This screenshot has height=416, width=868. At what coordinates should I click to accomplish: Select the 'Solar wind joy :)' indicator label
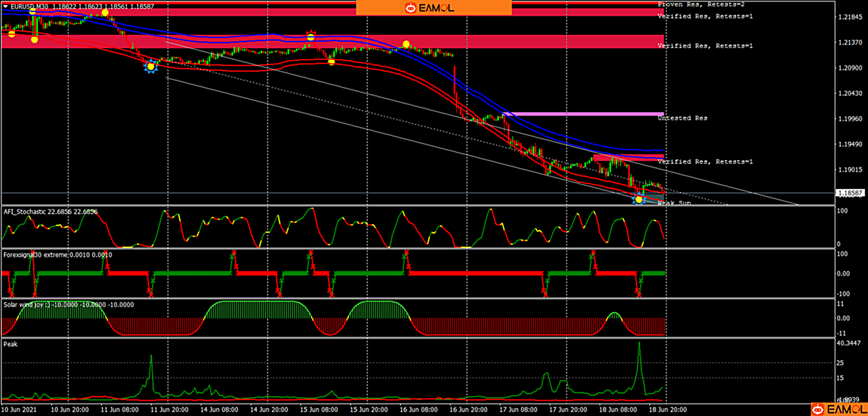coord(69,305)
